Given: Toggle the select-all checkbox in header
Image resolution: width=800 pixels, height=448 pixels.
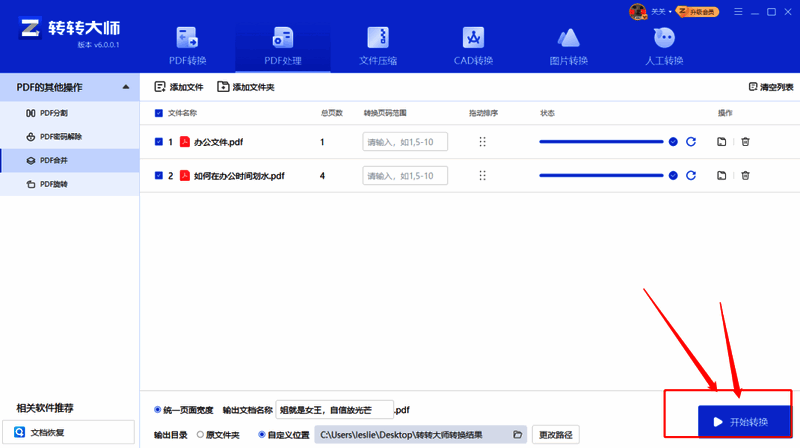Looking at the screenshot, I should tap(159, 113).
